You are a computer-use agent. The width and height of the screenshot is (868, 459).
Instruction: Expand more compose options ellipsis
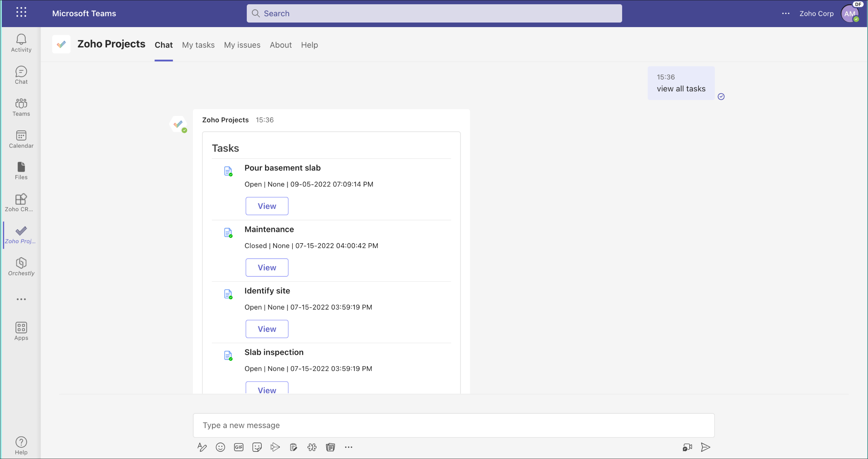[x=349, y=447]
